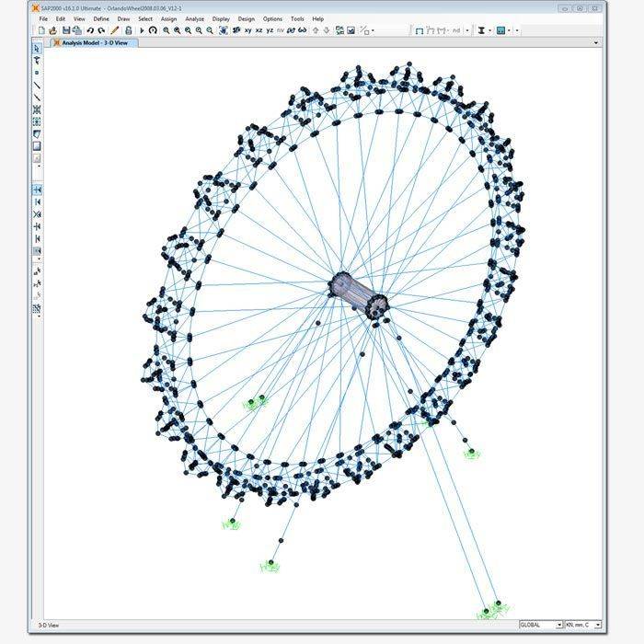Open the Define menu
This screenshot has width=644, height=644.
tap(101, 18)
